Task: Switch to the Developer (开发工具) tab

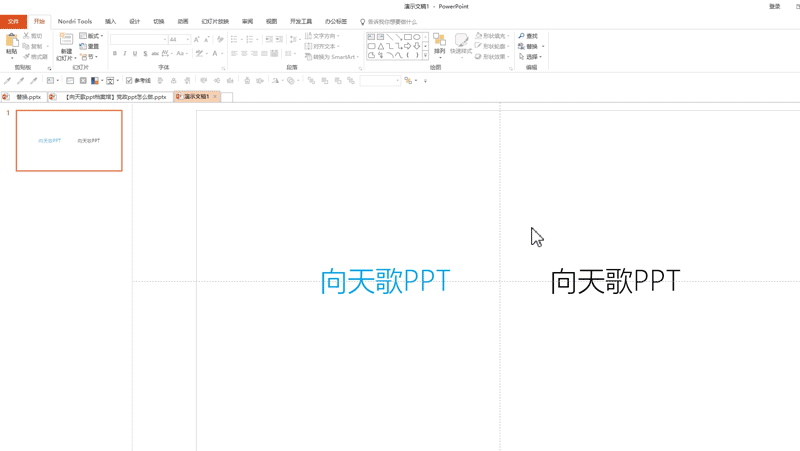Action: click(x=301, y=21)
